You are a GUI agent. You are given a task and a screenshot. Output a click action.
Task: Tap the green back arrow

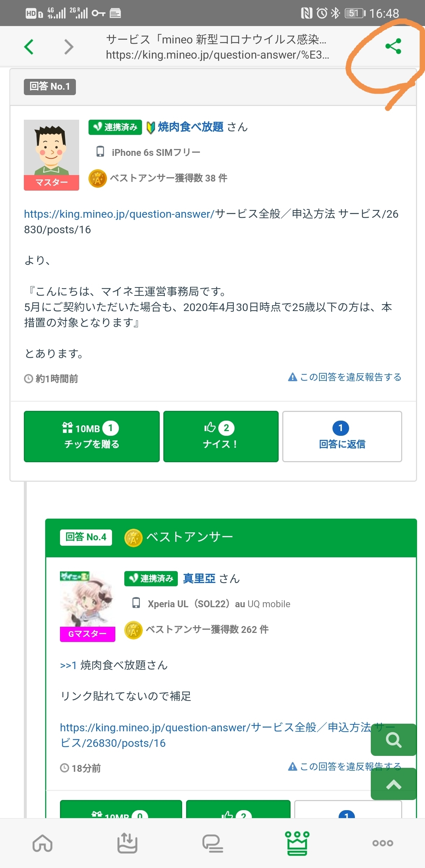point(29,47)
